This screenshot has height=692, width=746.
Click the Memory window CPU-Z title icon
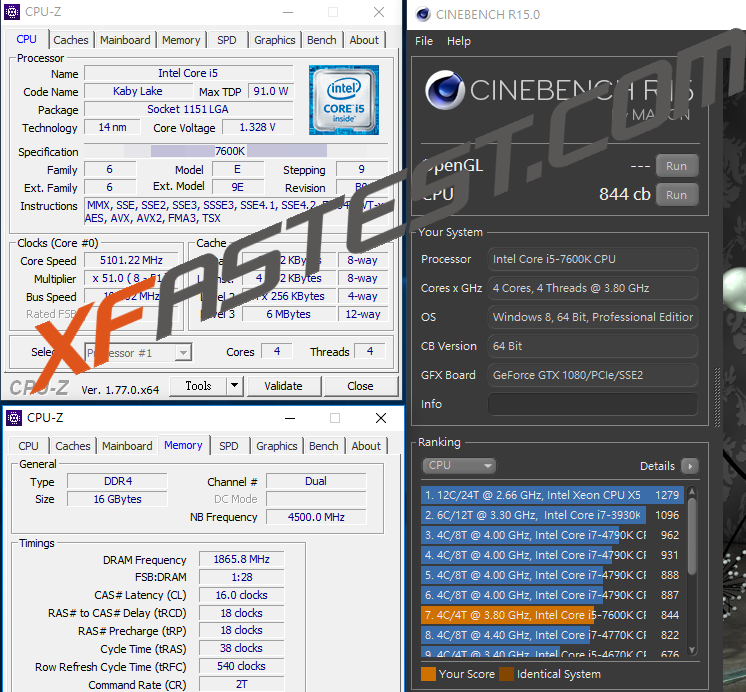pyautogui.click(x=14, y=418)
